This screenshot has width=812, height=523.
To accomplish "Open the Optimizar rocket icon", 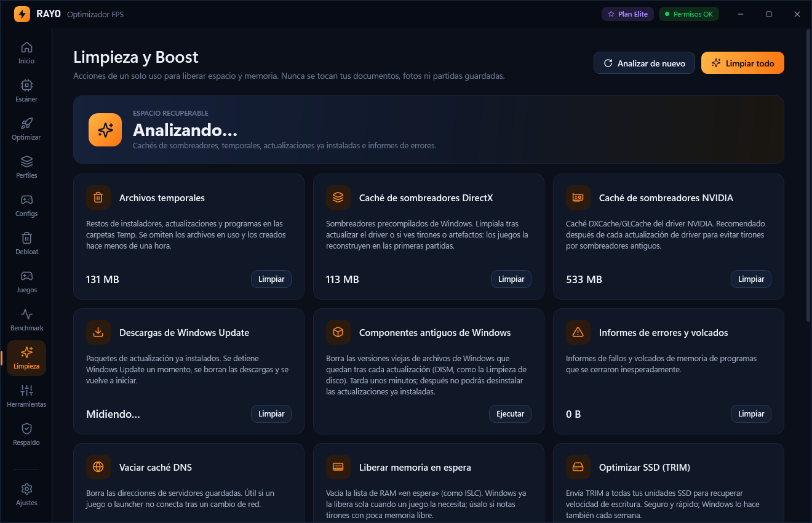I will pyautogui.click(x=26, y=124).
